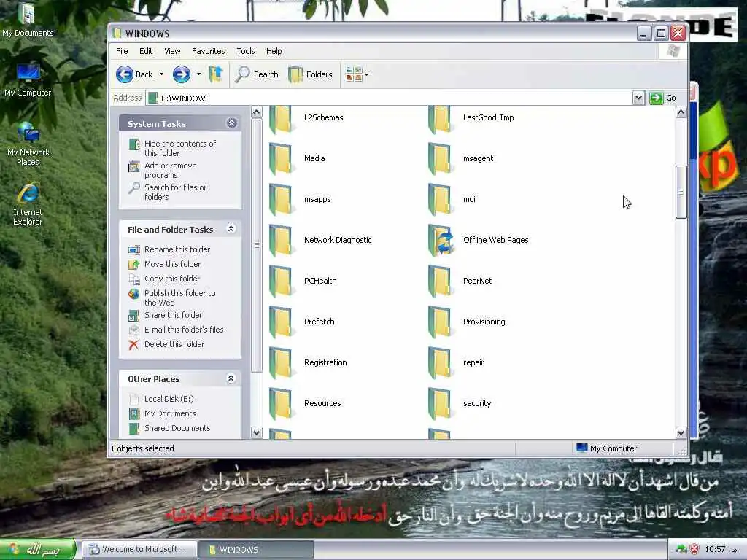Open Shared Documents in Other Places
This screenshot has width=747, height=560.
(x=169, y=428)
